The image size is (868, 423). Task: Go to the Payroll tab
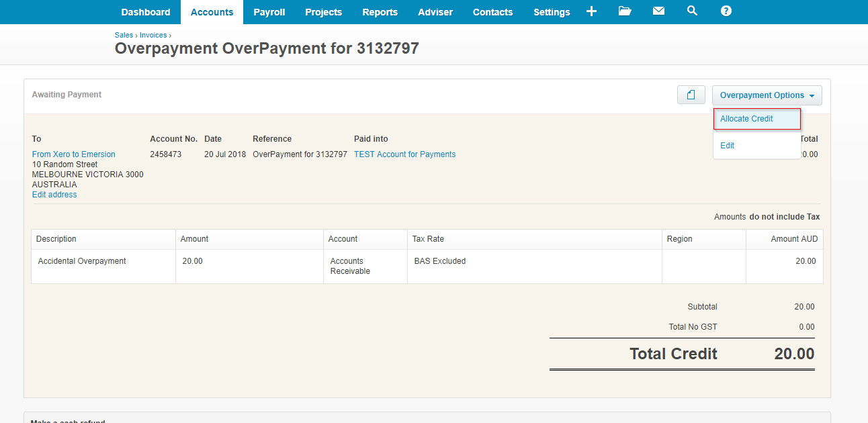(269, 12)
